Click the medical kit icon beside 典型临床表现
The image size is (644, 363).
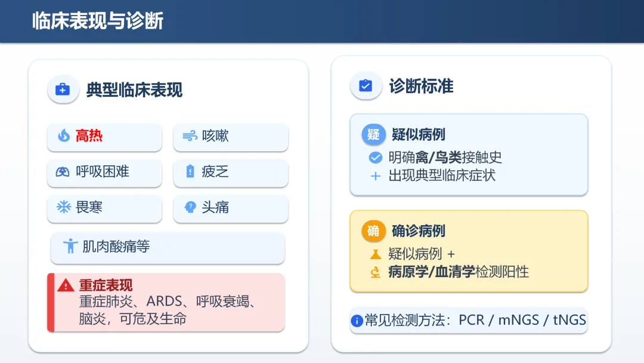[x=63, y=89]
